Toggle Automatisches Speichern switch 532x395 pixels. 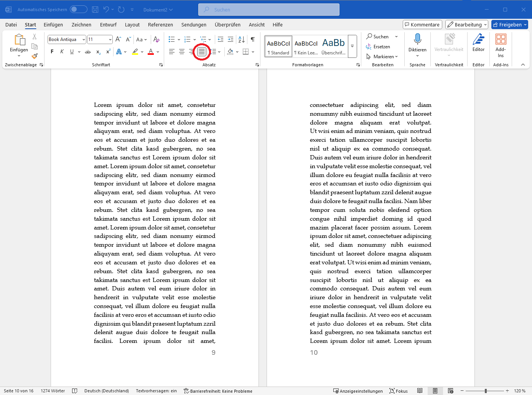[x=79, y=10]
